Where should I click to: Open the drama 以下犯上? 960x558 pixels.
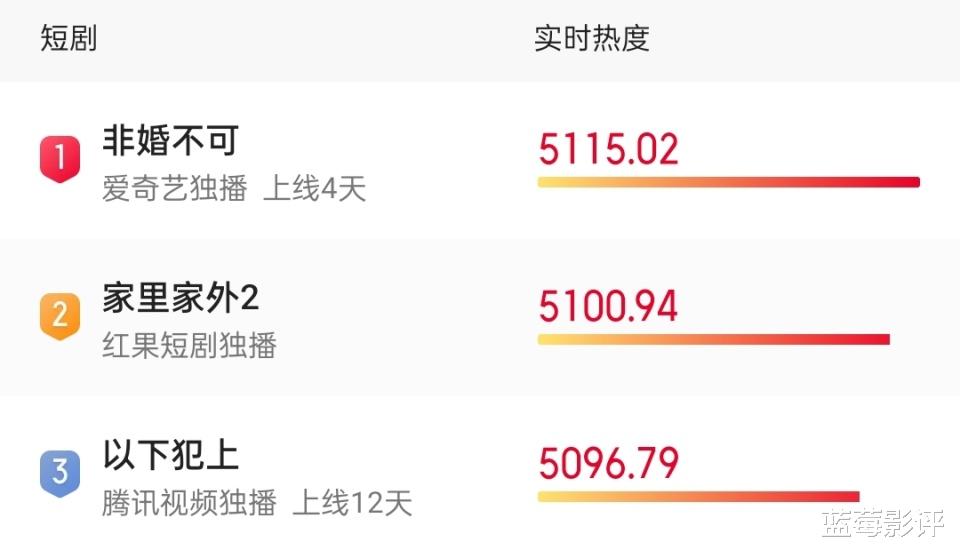(x=170, y=455)
